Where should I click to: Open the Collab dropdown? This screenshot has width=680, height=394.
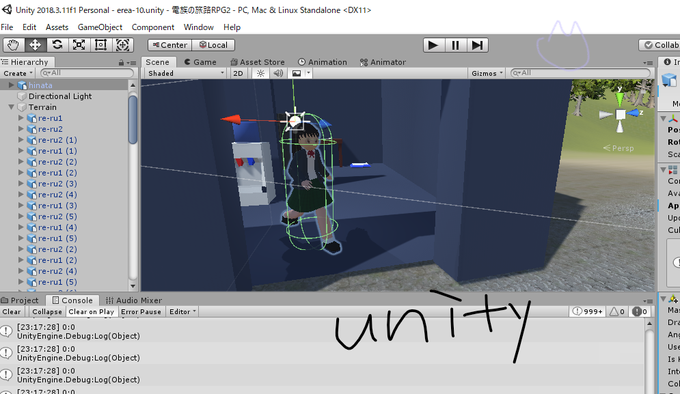660,45
